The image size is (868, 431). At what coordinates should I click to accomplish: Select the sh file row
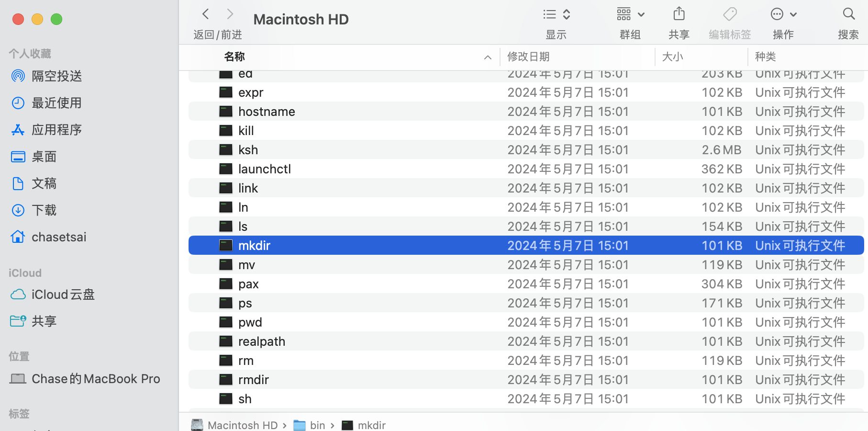(526, 398)
